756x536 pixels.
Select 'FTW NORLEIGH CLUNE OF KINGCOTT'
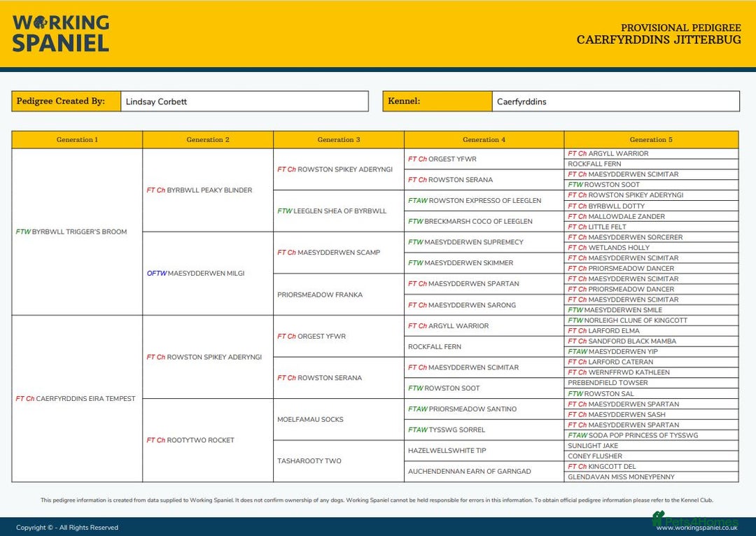(x=651, y=320)
